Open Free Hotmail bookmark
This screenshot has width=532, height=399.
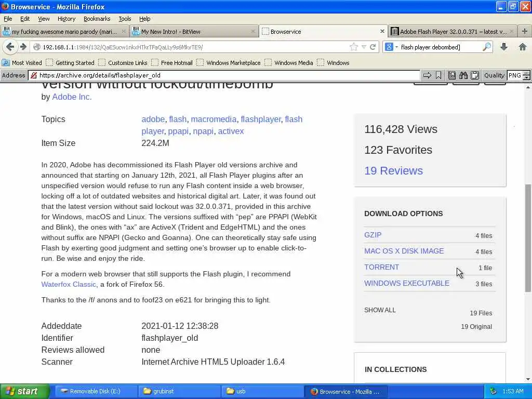[x=172, y=63]
